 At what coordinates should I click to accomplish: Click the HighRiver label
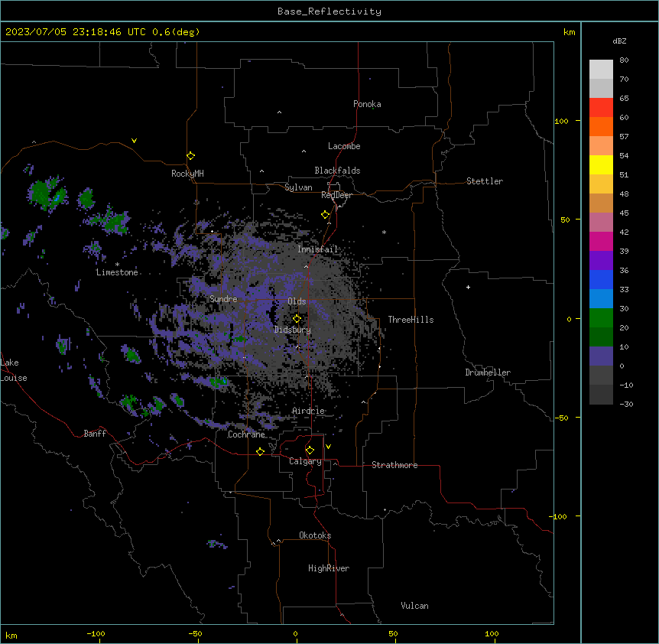pos(329,568)
